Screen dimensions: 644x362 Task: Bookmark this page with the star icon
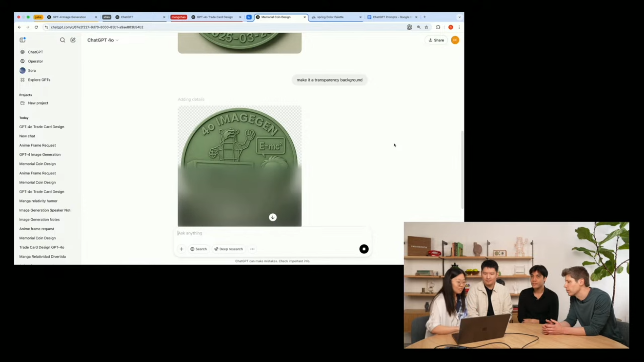[x=426, y=27]
